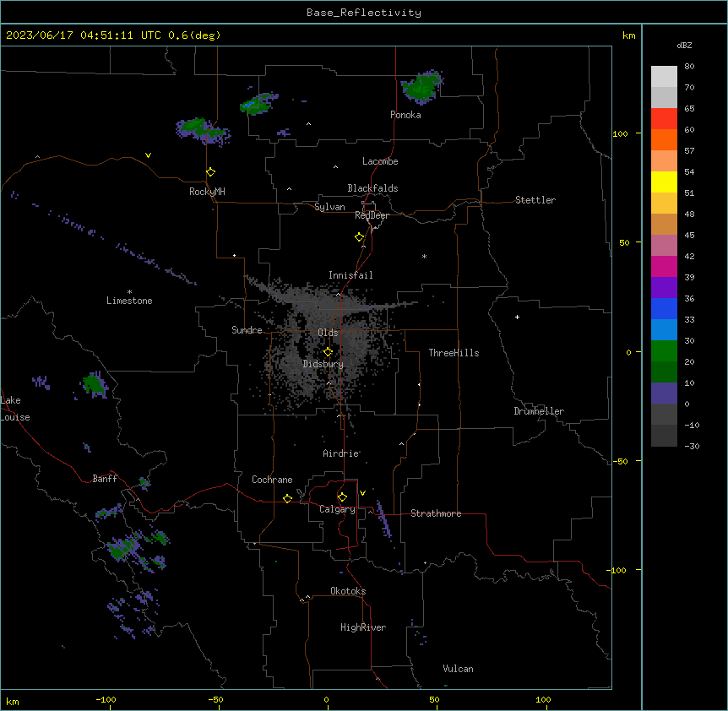Image resolution: width=728 pixels, height=711 pixels.
Task: Click the Limestone label
Action: point(129,301)
